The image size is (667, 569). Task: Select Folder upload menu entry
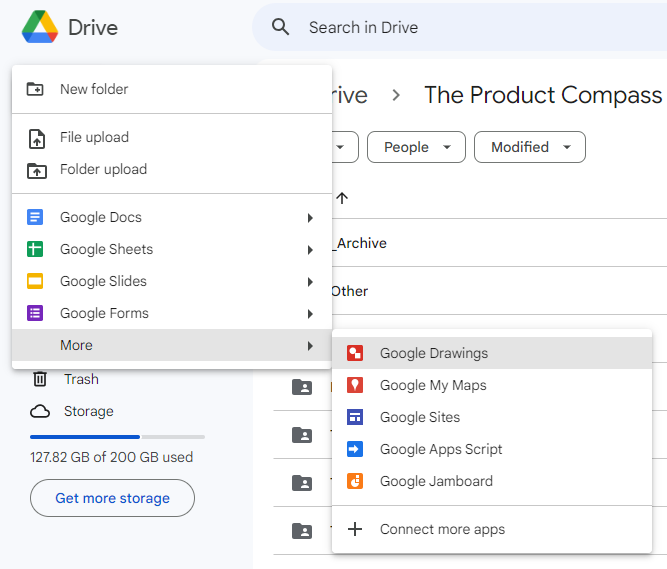pyautogui.click(x=172, y=170)
